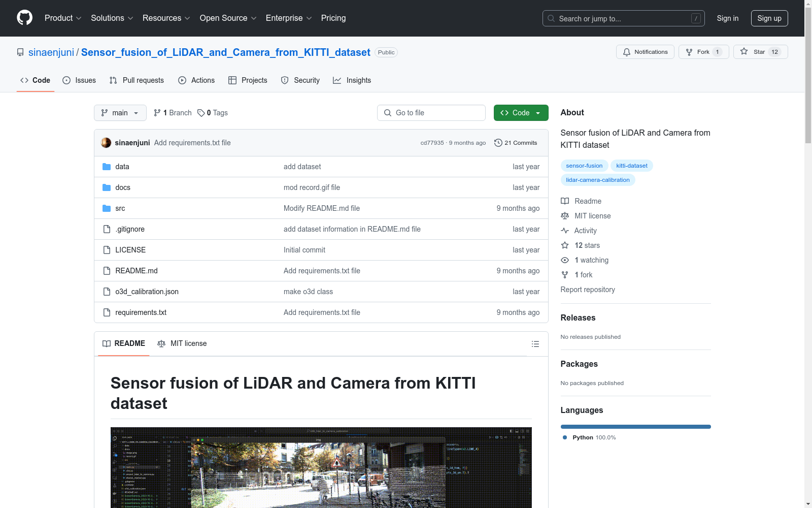
Task: Open the README screenshot image
Action: point(321,467)
